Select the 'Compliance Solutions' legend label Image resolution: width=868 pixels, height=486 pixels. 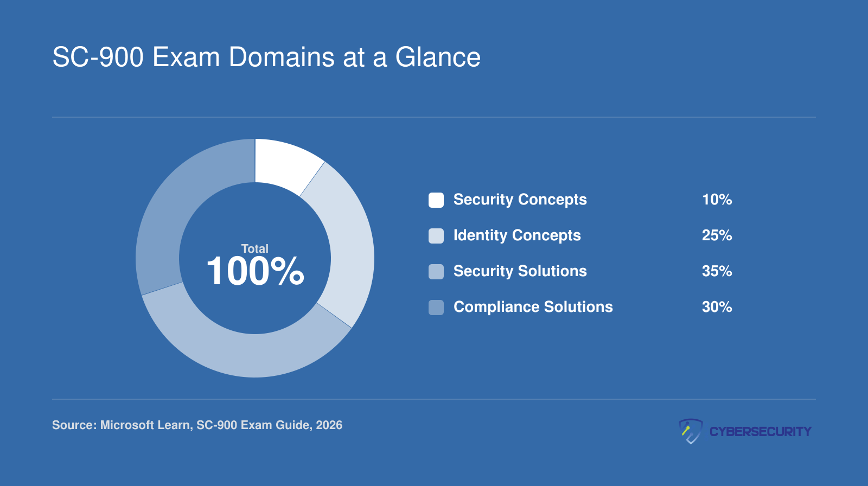tap(533, 307)
